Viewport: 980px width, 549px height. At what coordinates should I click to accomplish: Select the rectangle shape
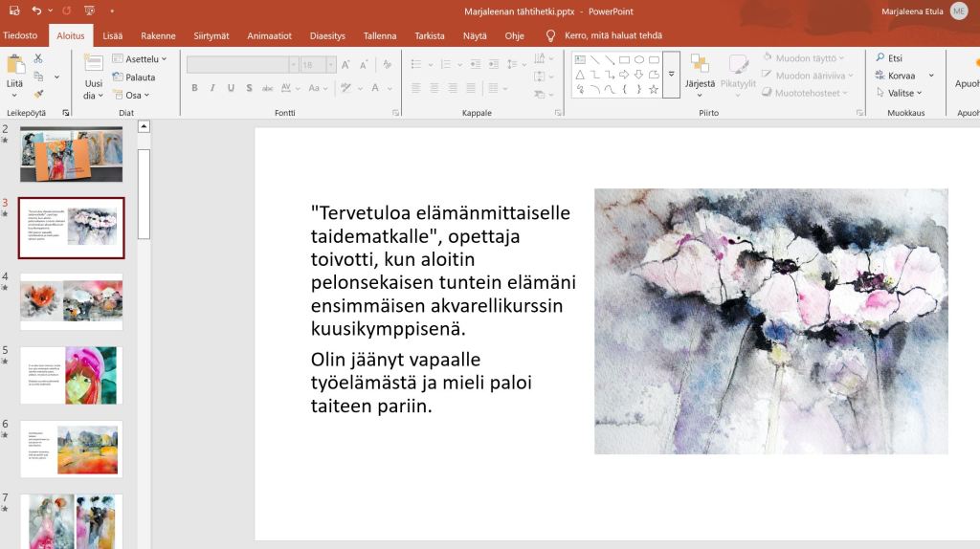click(624, 60)
